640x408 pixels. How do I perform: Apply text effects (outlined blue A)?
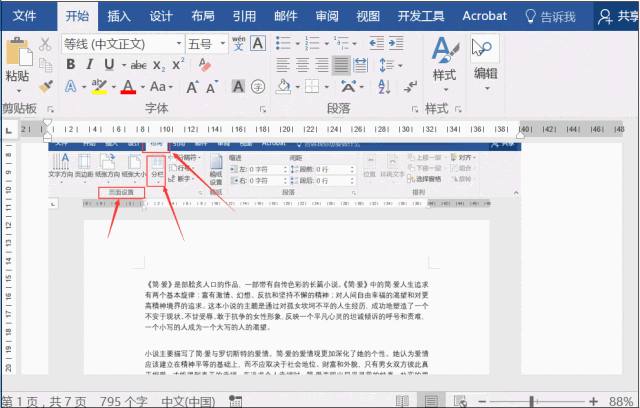[x=71, y=86]
